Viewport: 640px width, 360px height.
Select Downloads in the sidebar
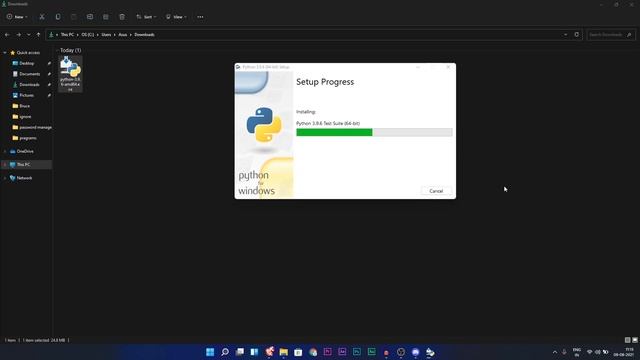(29, 84)
